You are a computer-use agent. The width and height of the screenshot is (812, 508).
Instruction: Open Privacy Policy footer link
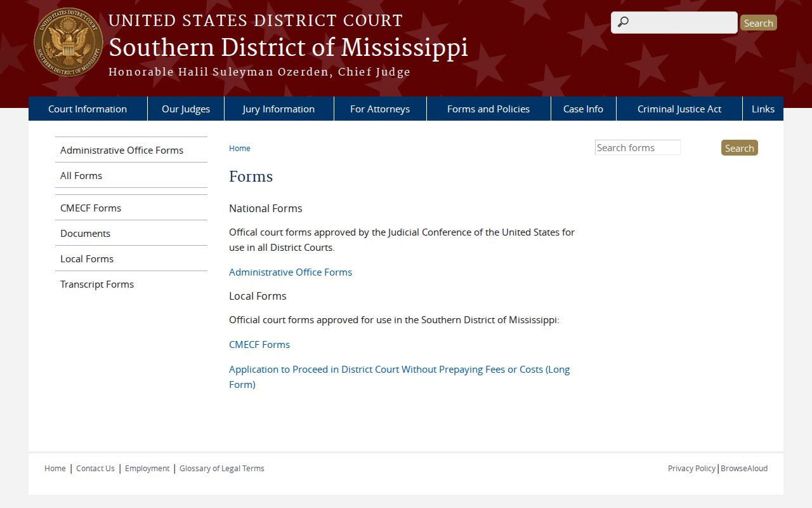(691, 468)
